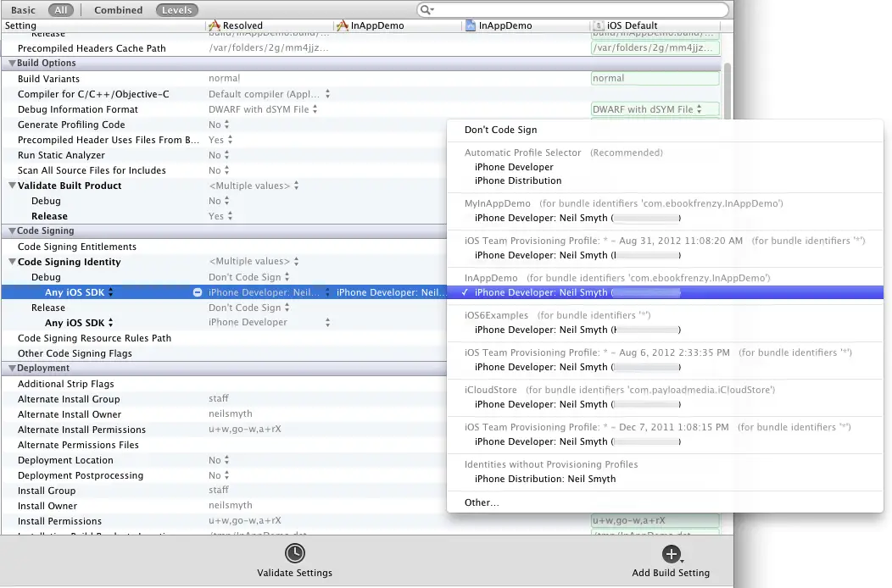Select Don't Code Sign from the popup menu
The height and width of the screenshot is (588, 892).
pos(502,130)
